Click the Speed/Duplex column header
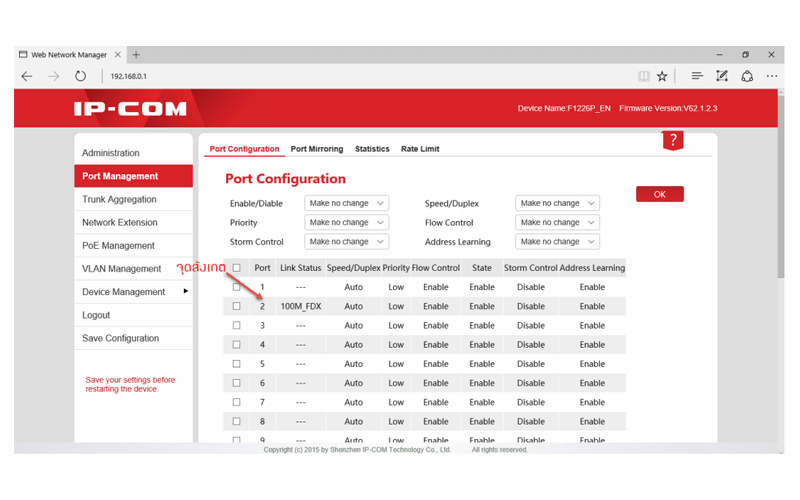800x500 pixels. (x=354, y=268)
